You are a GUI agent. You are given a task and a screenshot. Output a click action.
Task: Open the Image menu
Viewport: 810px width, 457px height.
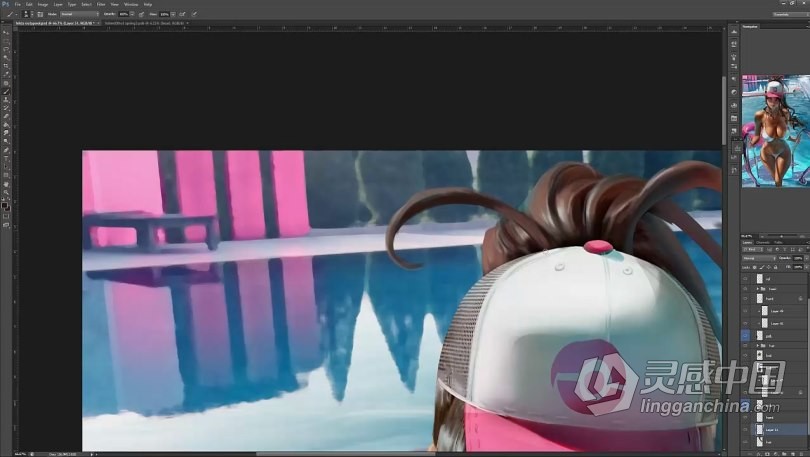point(43,4)
